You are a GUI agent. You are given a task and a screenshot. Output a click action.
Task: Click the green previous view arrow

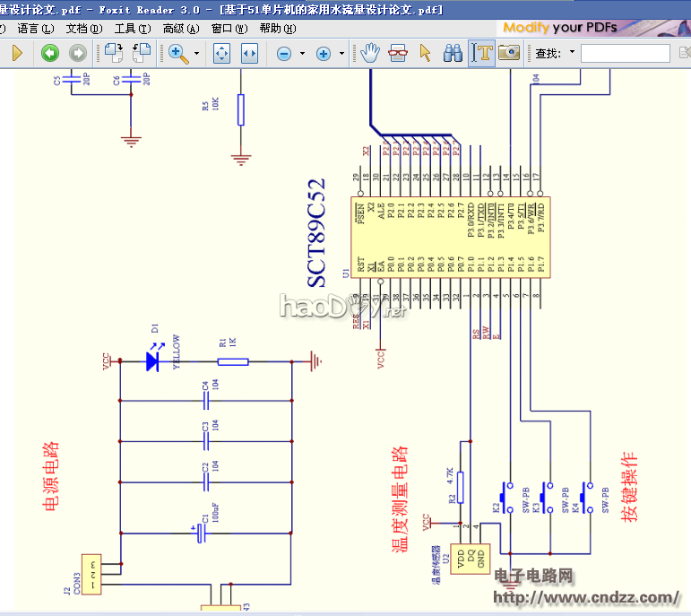50,54
